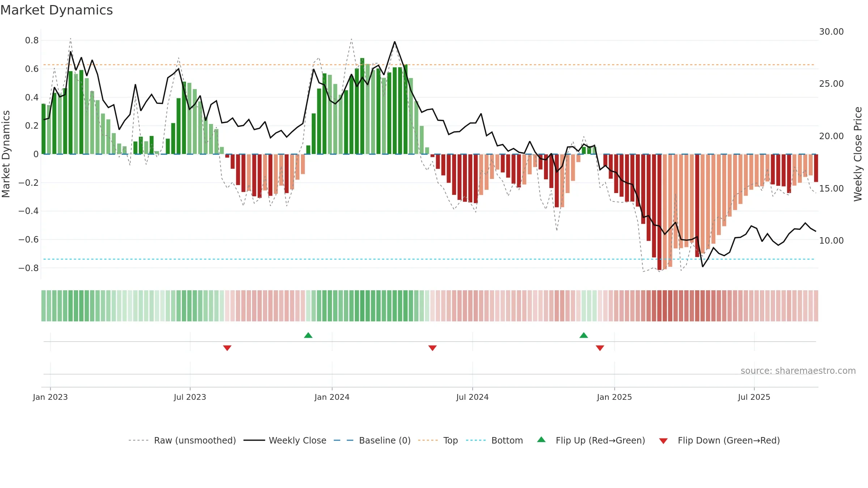
Task: Click the 25.00 price tick label
Action: 831,84
